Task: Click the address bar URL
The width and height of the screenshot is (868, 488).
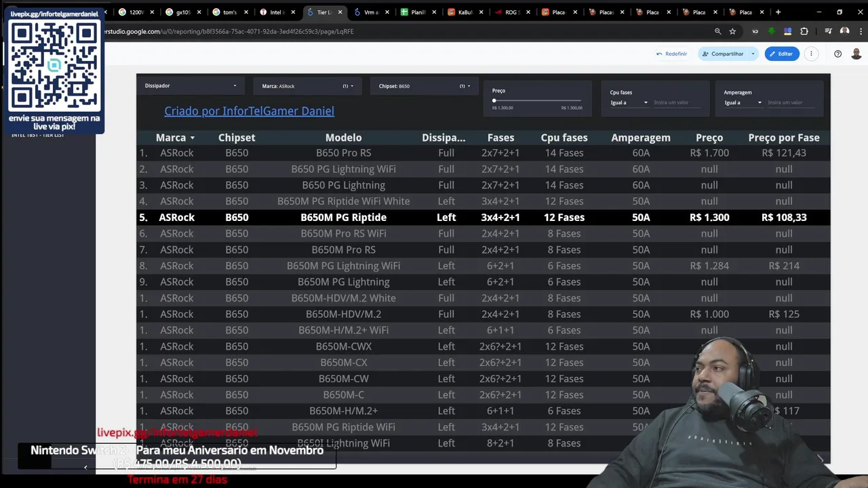Action: pos(229,31)
